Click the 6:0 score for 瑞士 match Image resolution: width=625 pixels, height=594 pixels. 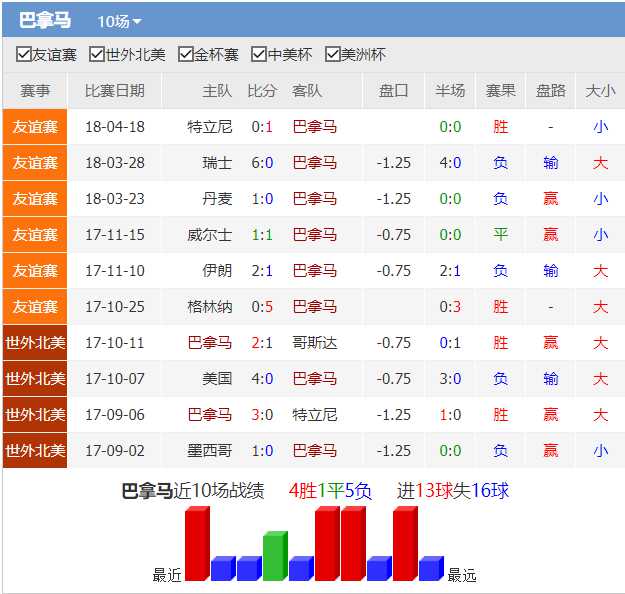(262, 163)
